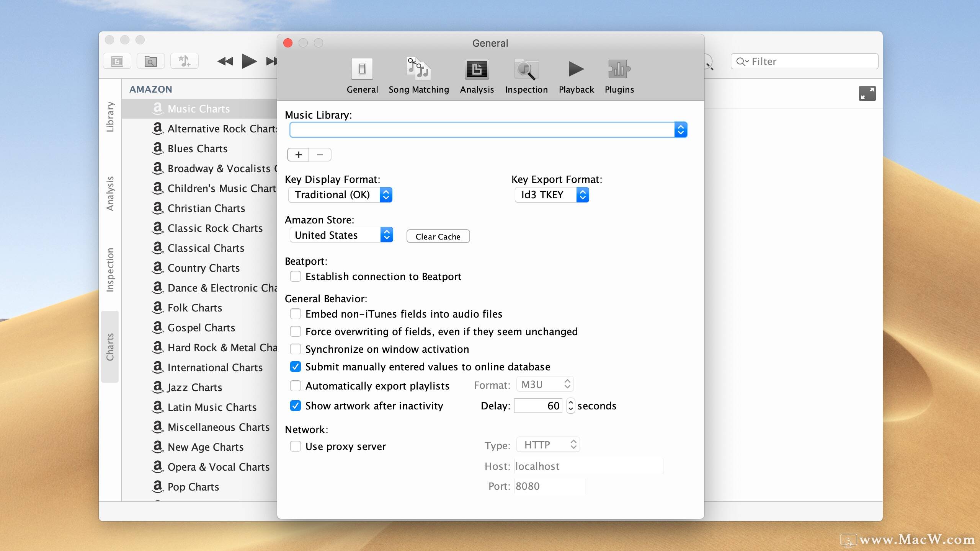This screenshot has height=551, width=980.
Task: Open proxy Type HTTP dropdown
Action: (548, 445)
